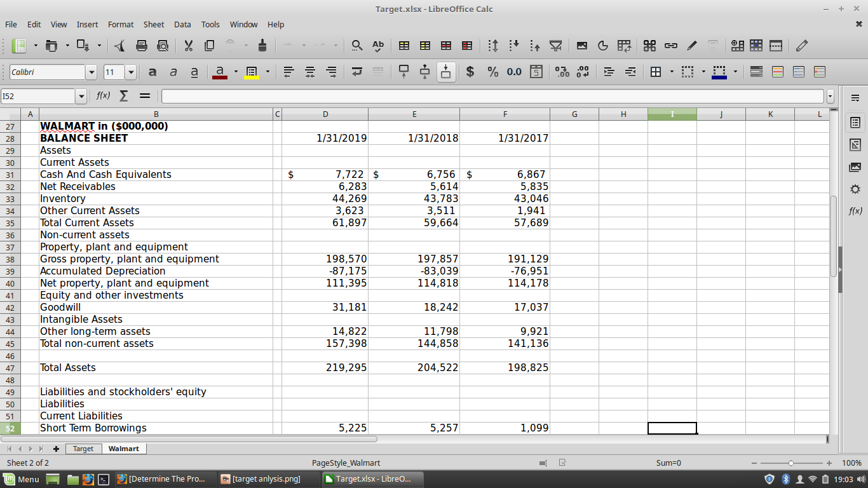Screen dimensions: 868x488
Task: Open the Insert menu
Action: (88, 24)
